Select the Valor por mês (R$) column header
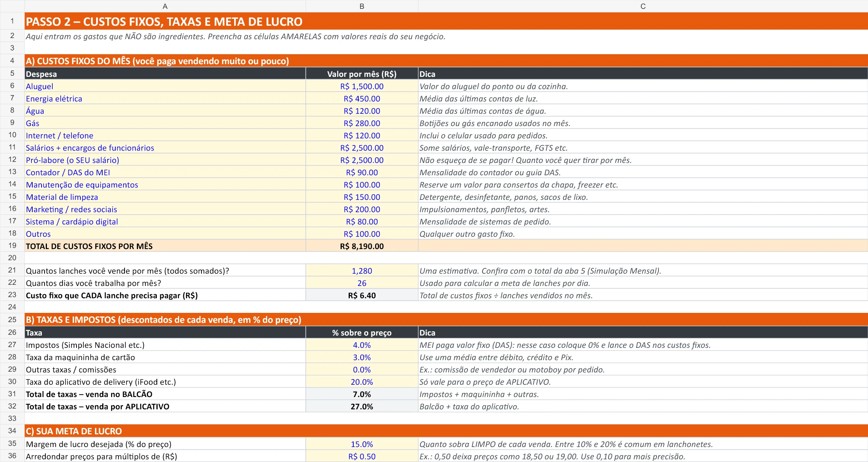Screen dimensions: 868x462 [362, 74]
